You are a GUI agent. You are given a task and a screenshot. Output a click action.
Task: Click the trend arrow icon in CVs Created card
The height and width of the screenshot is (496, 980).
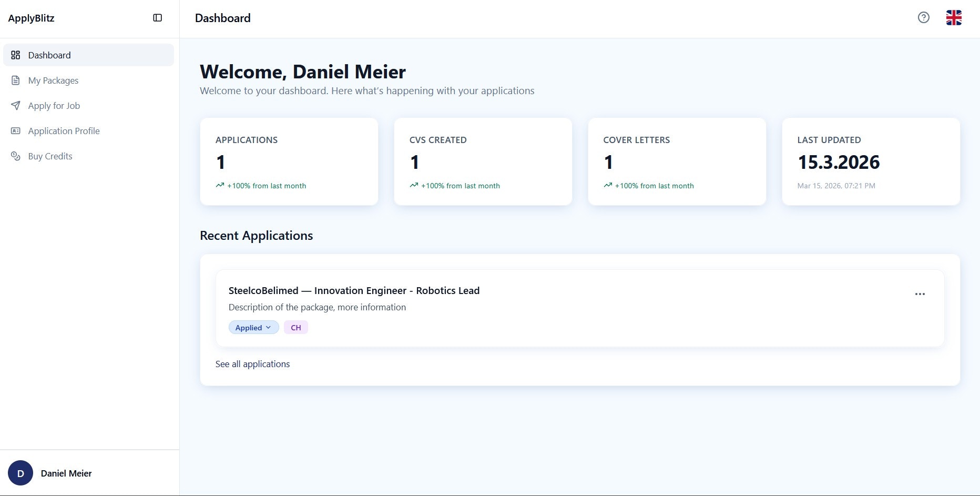[x=414, y=185]
